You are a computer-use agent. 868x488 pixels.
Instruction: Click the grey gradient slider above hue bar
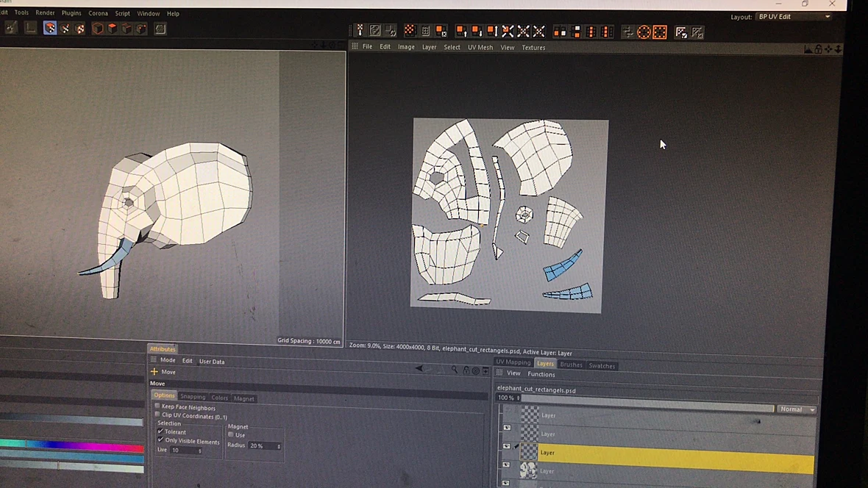pos(72,421)
